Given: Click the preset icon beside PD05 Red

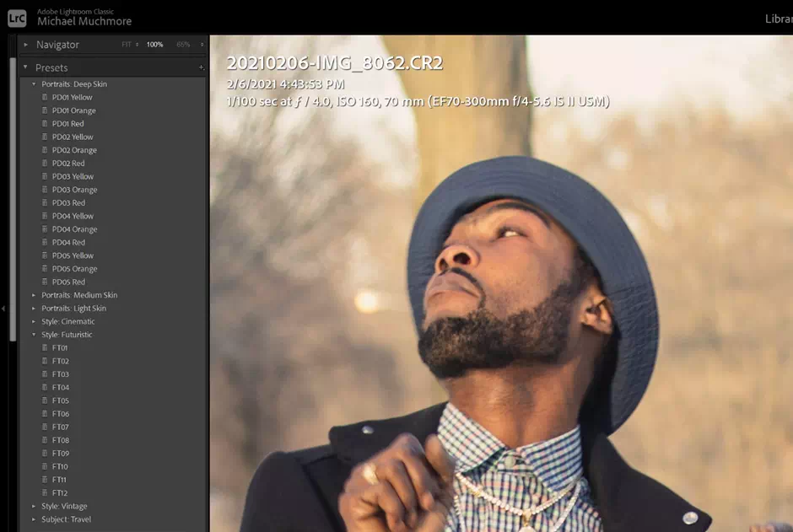Looking at the screenshot, I should (x=45, y=282).
